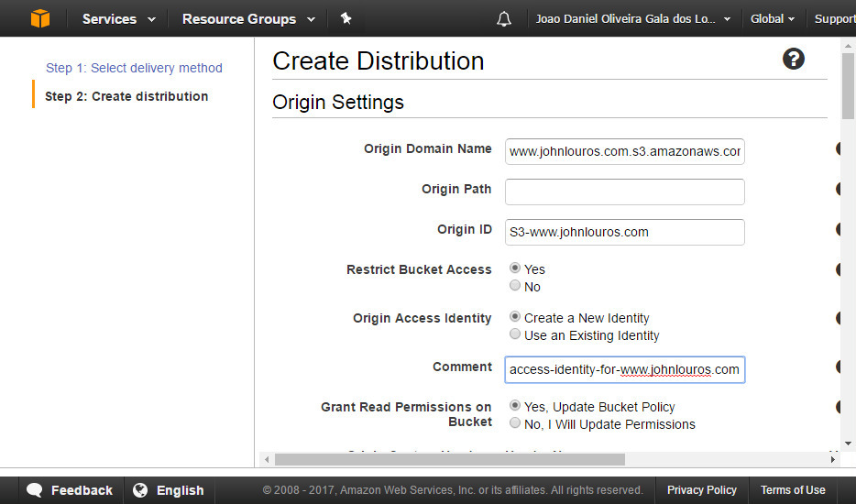The height and width of the screenshot is (504, 856).
Task: Click the empty Origin Path field
Action: tap(624, 192)
